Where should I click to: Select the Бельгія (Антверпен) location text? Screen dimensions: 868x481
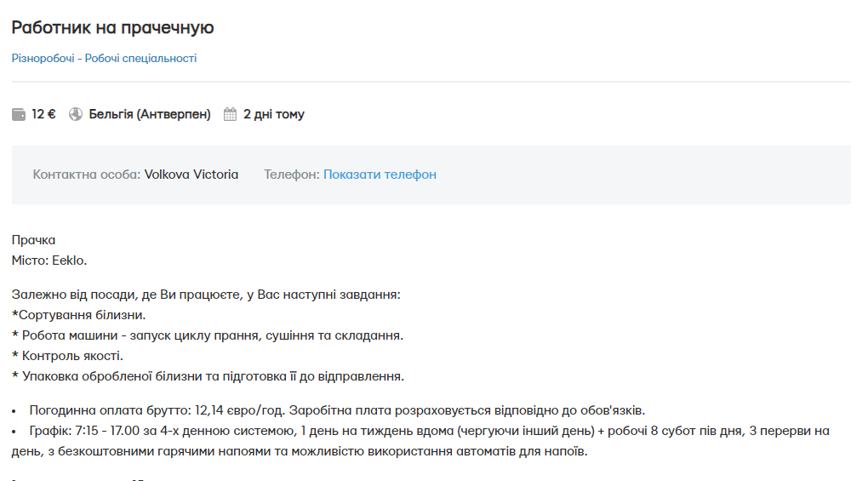click(x=150, y=114)
